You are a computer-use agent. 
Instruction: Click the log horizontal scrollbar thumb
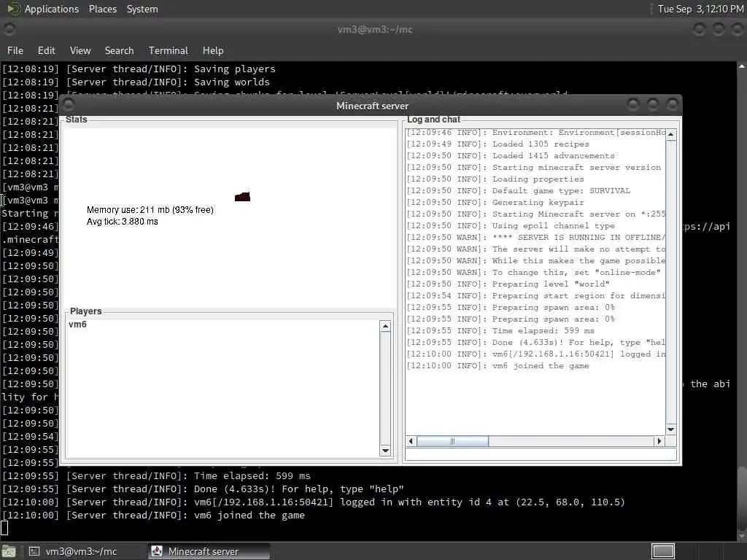pos(452,441)
